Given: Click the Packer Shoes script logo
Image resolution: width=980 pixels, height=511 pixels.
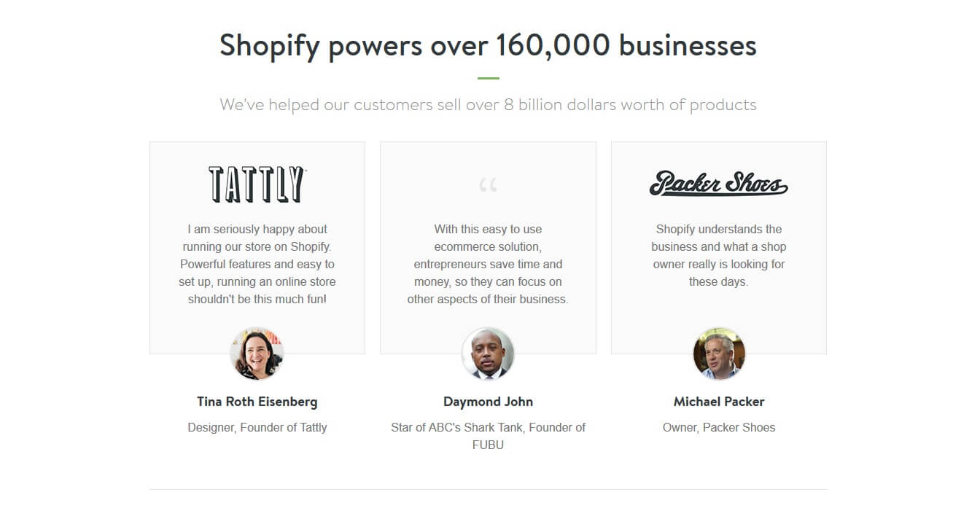Looking at the screenshot, I should pyautogui.click(x=718, y=184).
